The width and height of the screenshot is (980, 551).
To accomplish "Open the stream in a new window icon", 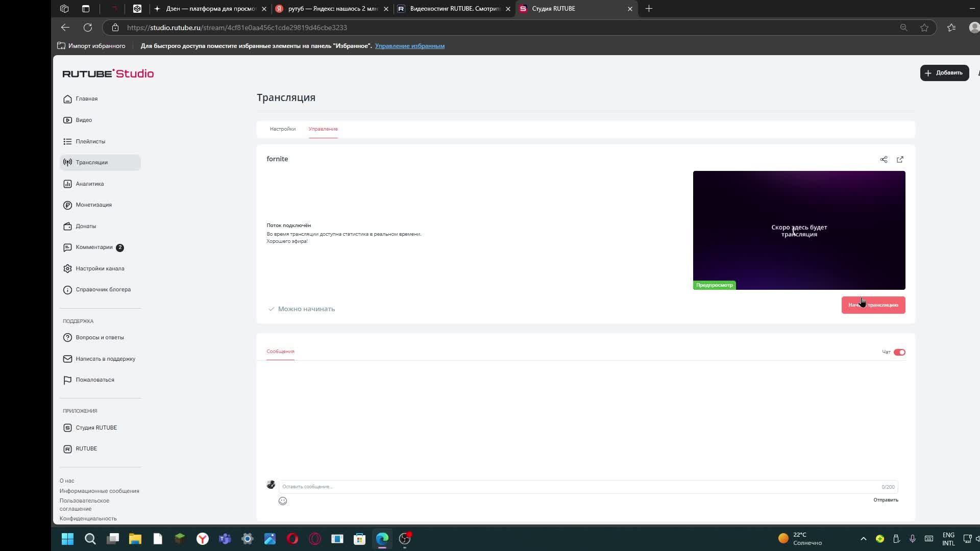I will tap(900, 160).
